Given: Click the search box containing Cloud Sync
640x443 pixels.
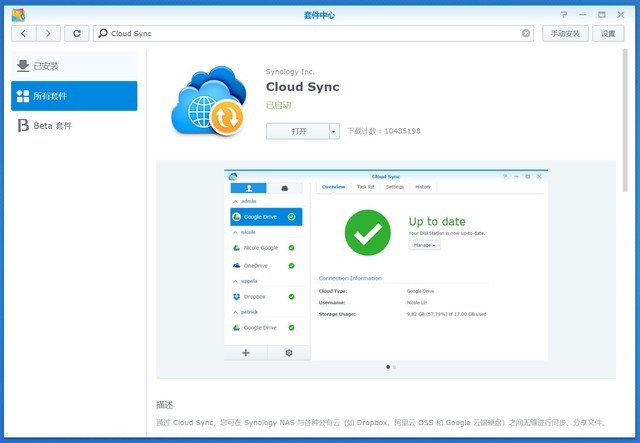Looking at the screenshot, I should pyautogui.click(x=313, y=33).
